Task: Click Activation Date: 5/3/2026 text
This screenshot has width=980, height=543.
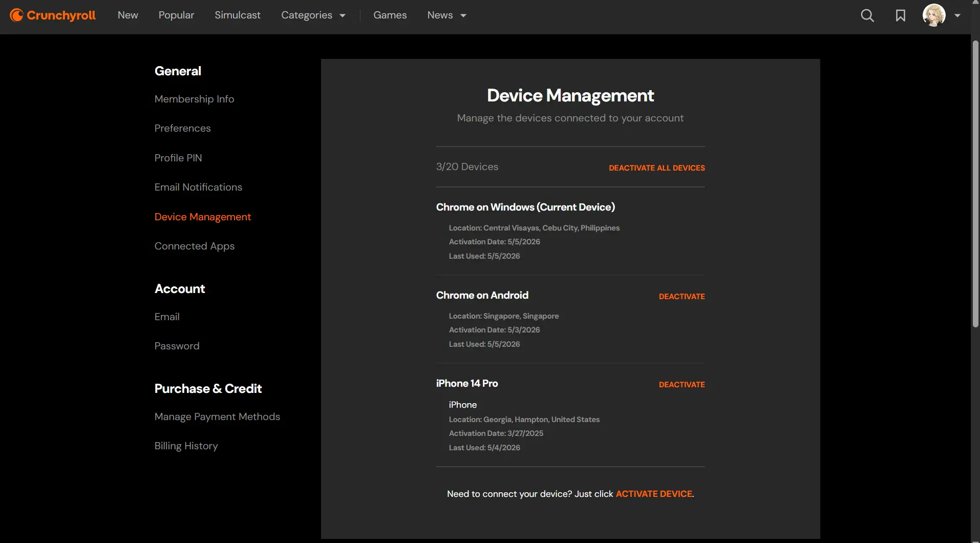Action: [495, 330]
